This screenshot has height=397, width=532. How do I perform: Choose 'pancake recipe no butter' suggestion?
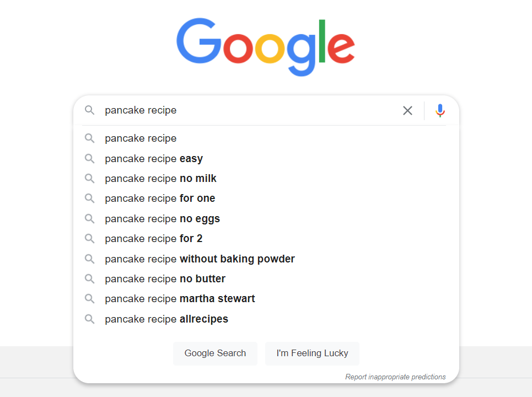pyautogui.click(x=266, y=278)
